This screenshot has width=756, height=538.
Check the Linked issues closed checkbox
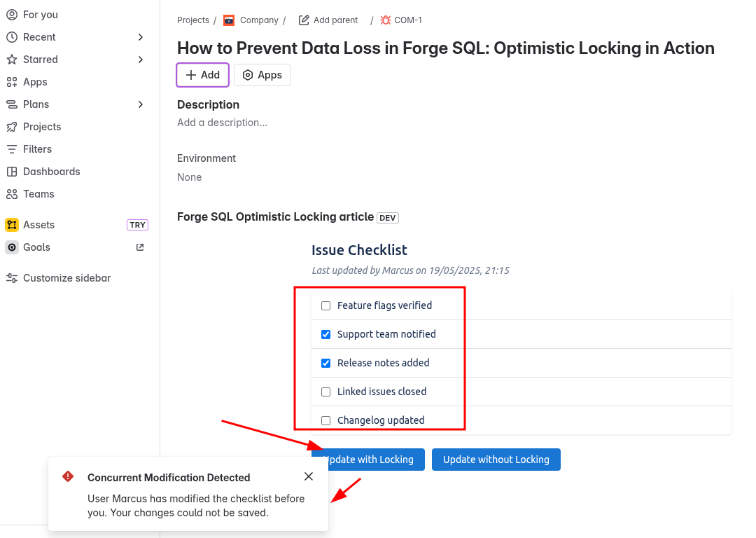pyautogui.click(x=326, y=392)
